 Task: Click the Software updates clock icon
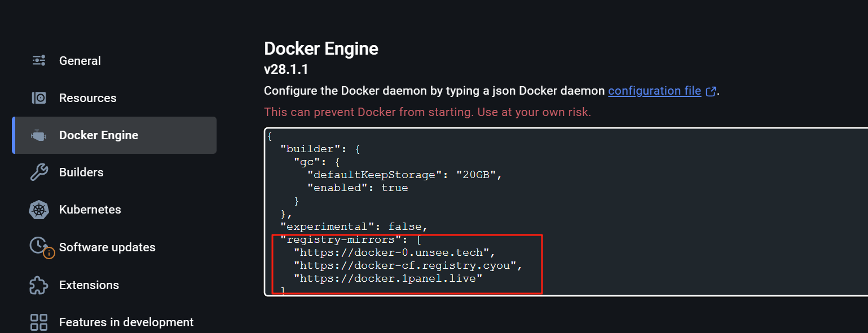click(x=38, y=245)
